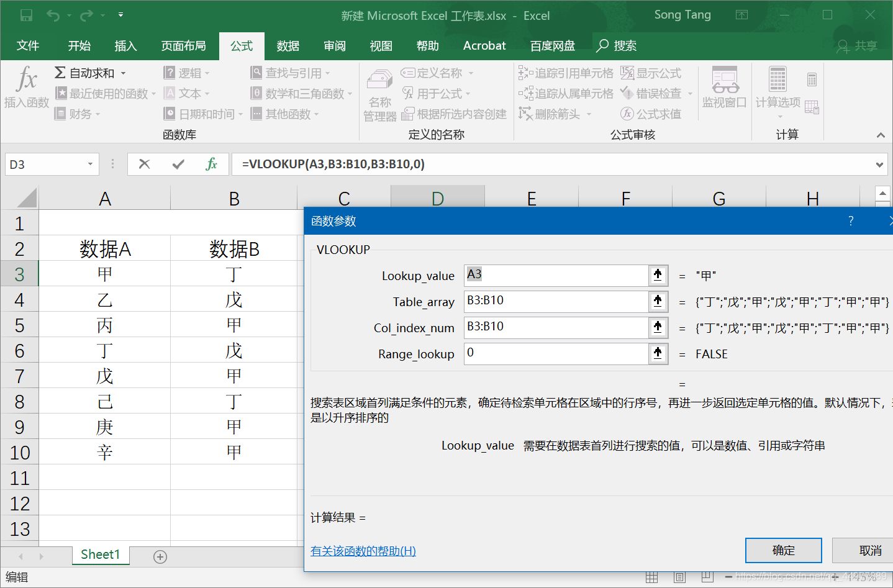Open Error Checking (错误检查) dropdown arrow
The height and width of the screenshot is (588, 893).
pyautogui.click(x=690, y=94)
